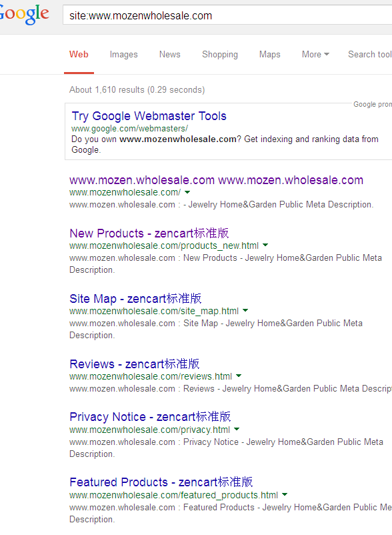392x535 pixels.
Task: Click www.mozenwholesale.com/featured_products.html URL text
Action: tap(173, 495)
